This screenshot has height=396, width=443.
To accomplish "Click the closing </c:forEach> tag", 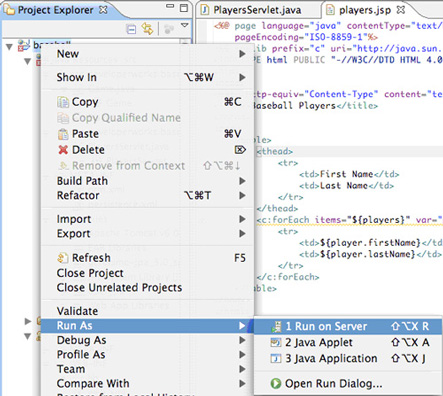I will point(288,277).
